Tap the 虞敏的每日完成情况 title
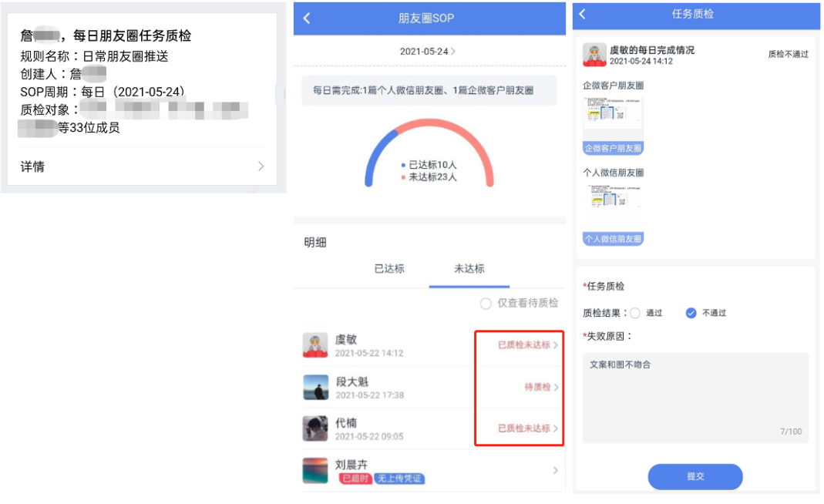824x504 pixels. tap(651, 50)
